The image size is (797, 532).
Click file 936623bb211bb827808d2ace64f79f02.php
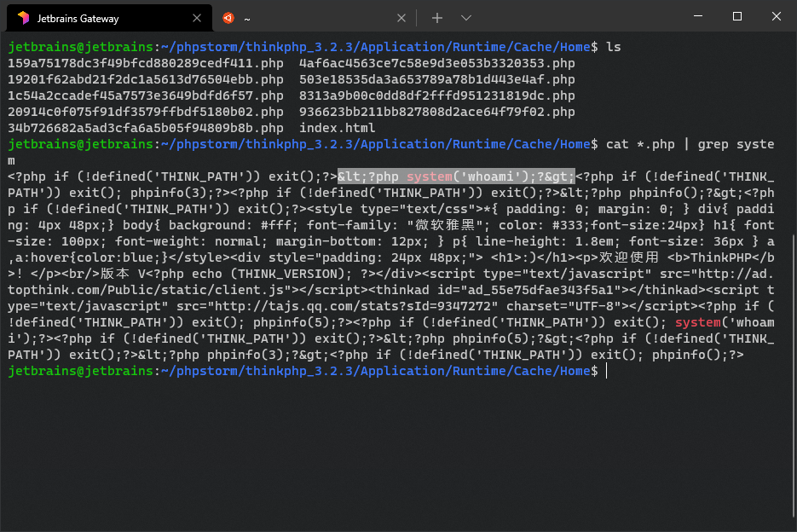click(x=437, y=113)
